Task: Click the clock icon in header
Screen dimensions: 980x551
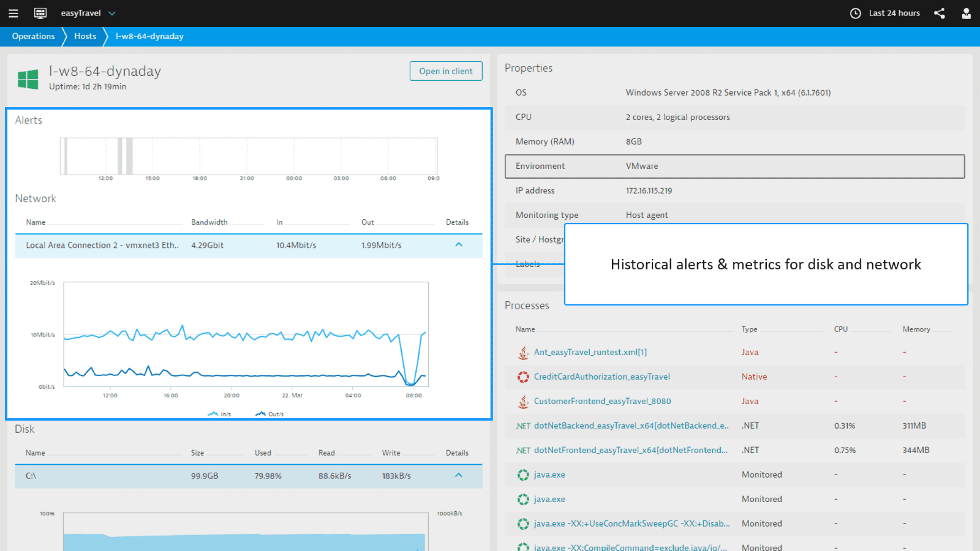Action: click(x=856, y=13)
